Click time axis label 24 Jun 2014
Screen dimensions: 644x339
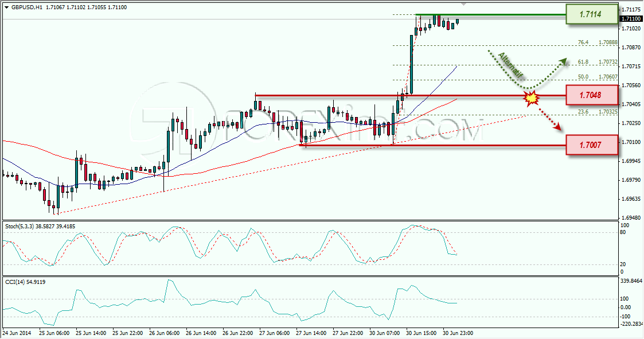pyautogui.click(x=17, y=333)
